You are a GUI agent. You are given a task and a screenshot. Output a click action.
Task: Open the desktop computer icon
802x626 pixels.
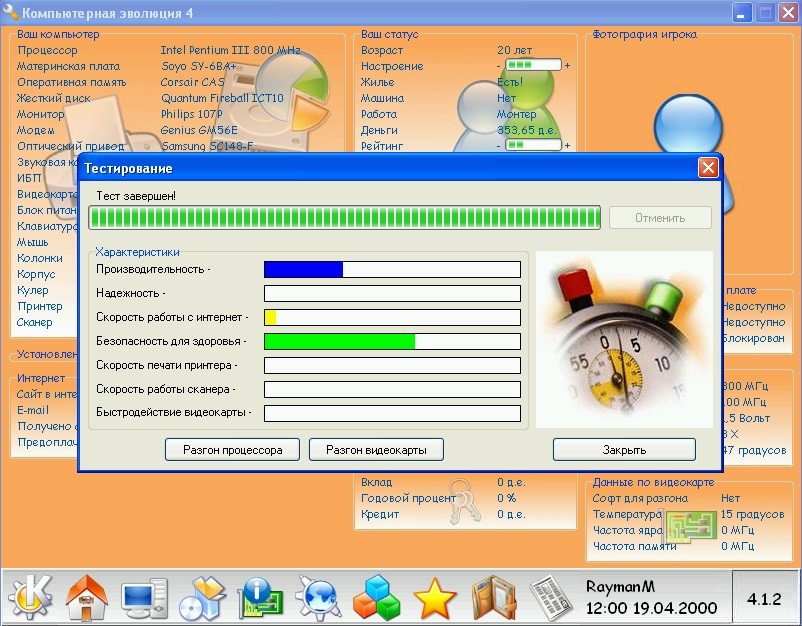[x=145, y=597]
